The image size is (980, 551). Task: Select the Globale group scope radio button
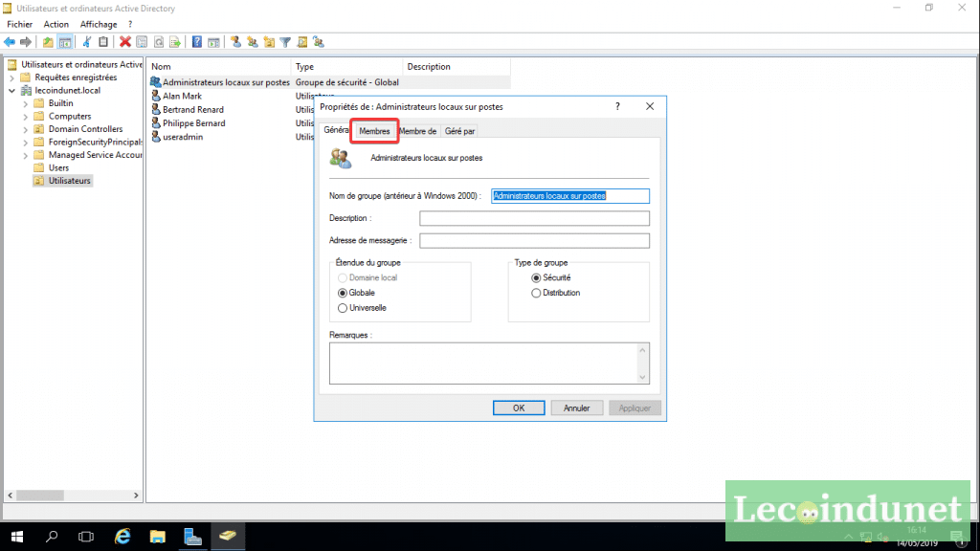(343, 293)
